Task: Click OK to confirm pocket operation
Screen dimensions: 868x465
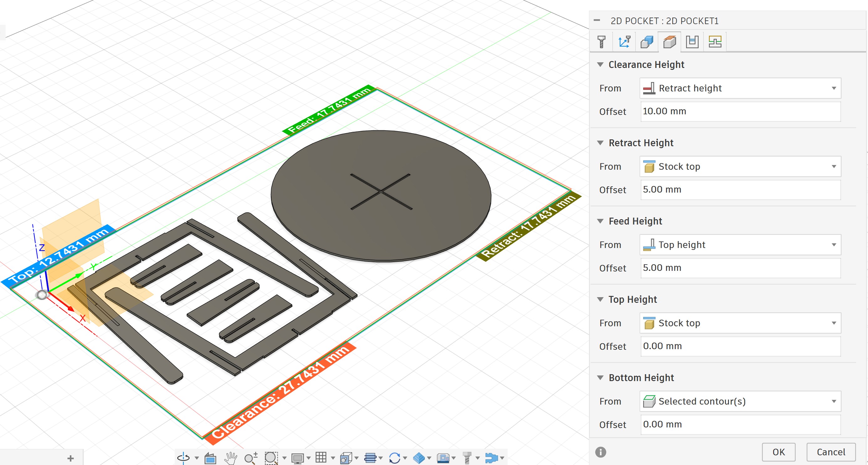Action: point(778,452)
